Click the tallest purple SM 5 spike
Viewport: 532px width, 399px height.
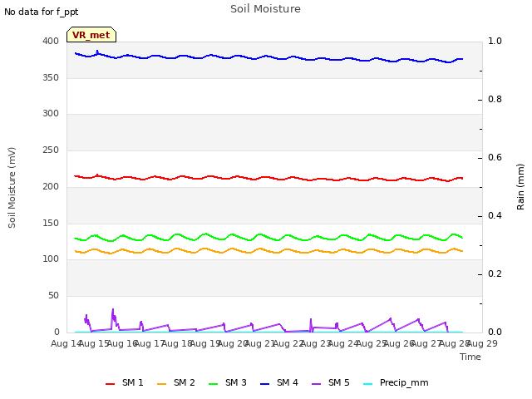pyautogui.click(x=113, y=314)
